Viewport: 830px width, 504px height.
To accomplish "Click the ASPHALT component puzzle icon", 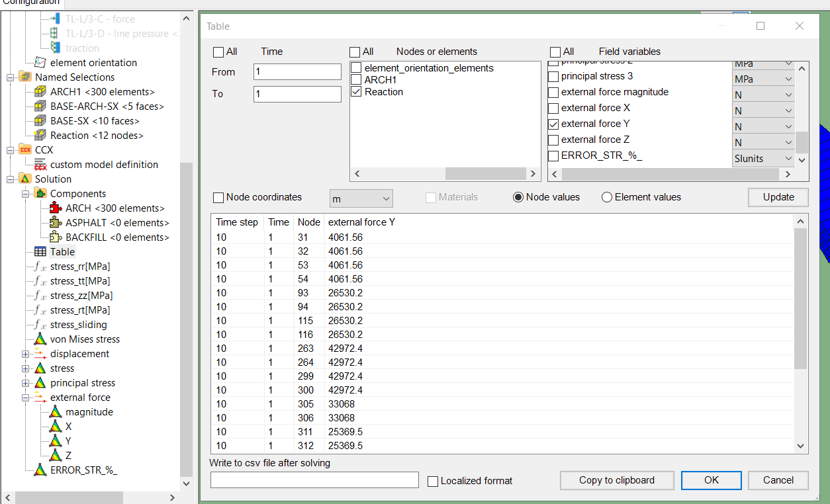I will tap(56, 223).
